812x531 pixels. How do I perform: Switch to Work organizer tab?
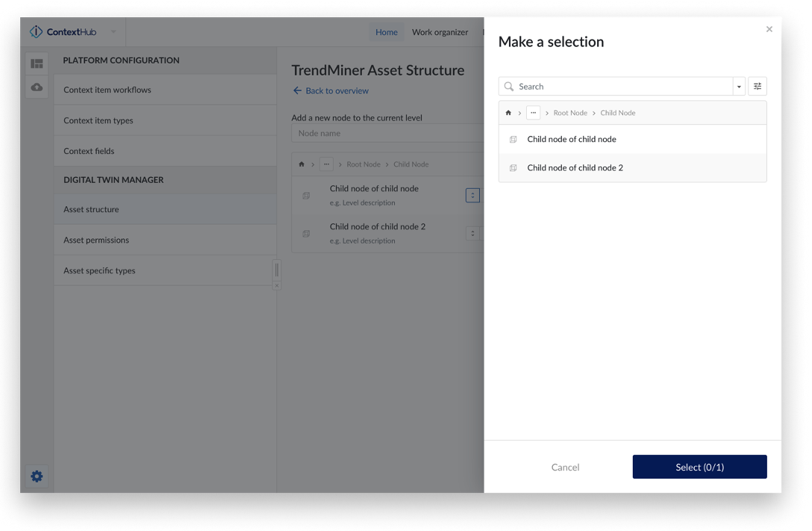tap(440, 32)
